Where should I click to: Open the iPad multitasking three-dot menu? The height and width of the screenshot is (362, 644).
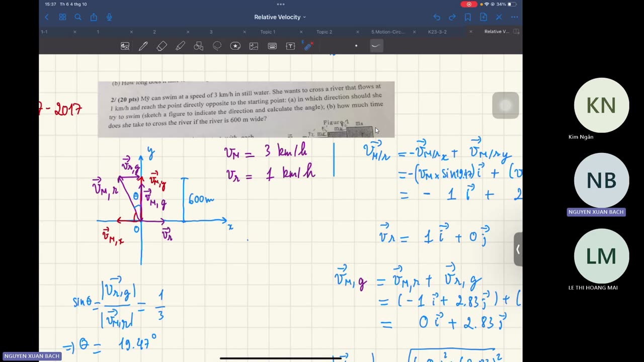(281, 4)
